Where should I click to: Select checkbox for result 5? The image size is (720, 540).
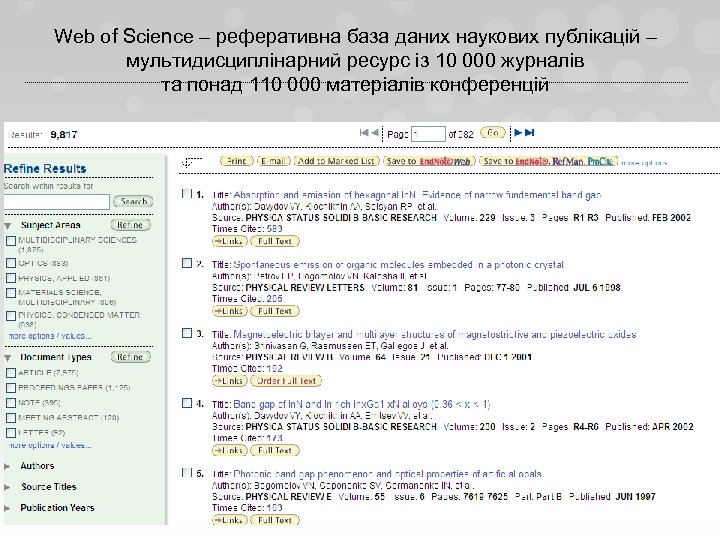[187, 472]
